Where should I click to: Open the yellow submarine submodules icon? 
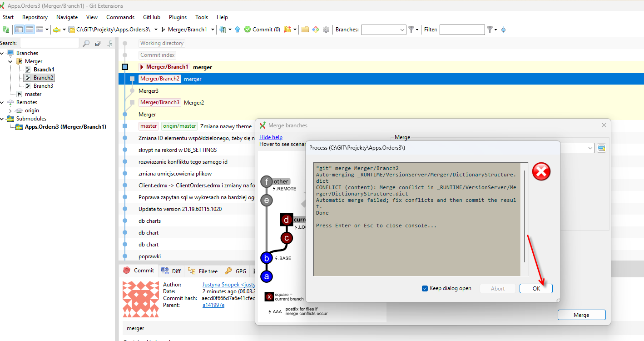[56, 30]
